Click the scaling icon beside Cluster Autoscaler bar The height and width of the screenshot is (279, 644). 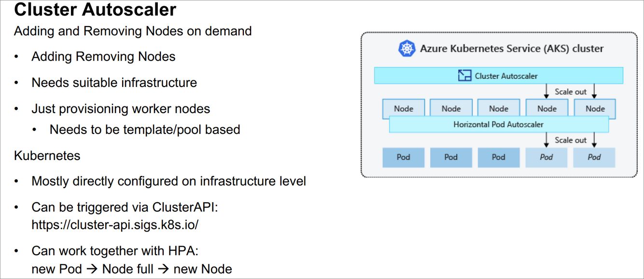464,75
